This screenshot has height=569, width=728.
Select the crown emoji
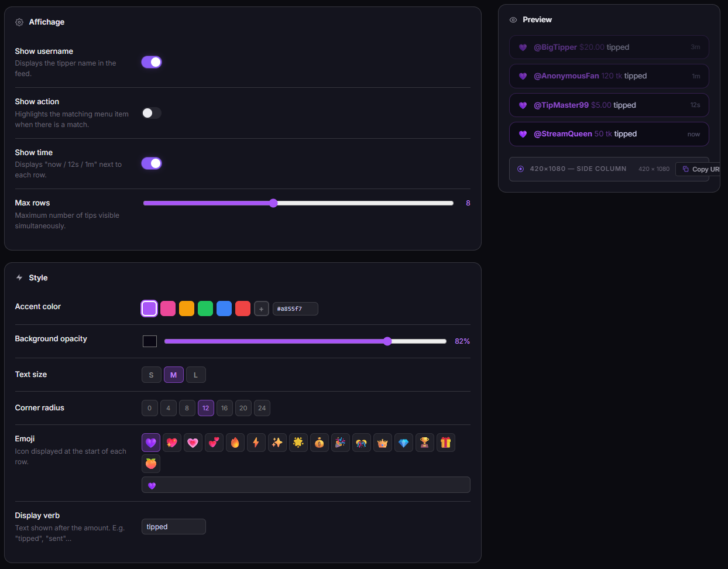point(383,443)
